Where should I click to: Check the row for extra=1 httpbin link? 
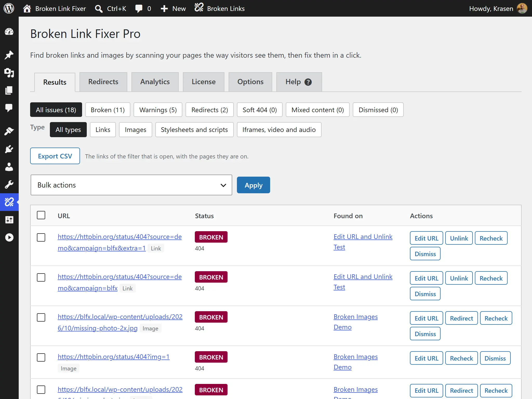click(41, 237)
